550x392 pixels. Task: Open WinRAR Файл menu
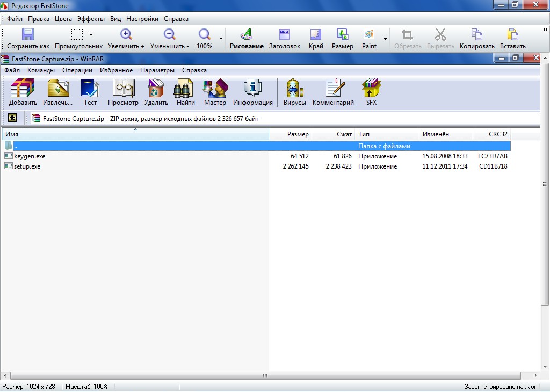(x=12, y=70)
